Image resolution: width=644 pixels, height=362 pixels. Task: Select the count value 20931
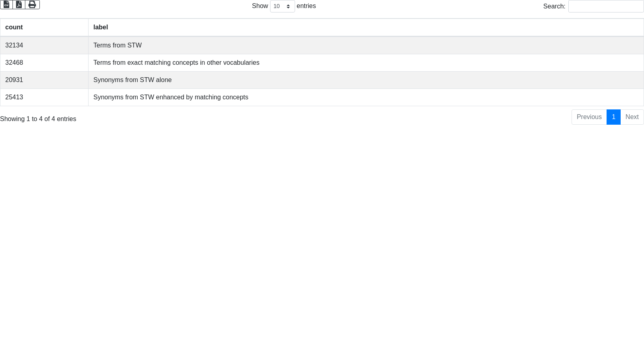coord(14,80)
